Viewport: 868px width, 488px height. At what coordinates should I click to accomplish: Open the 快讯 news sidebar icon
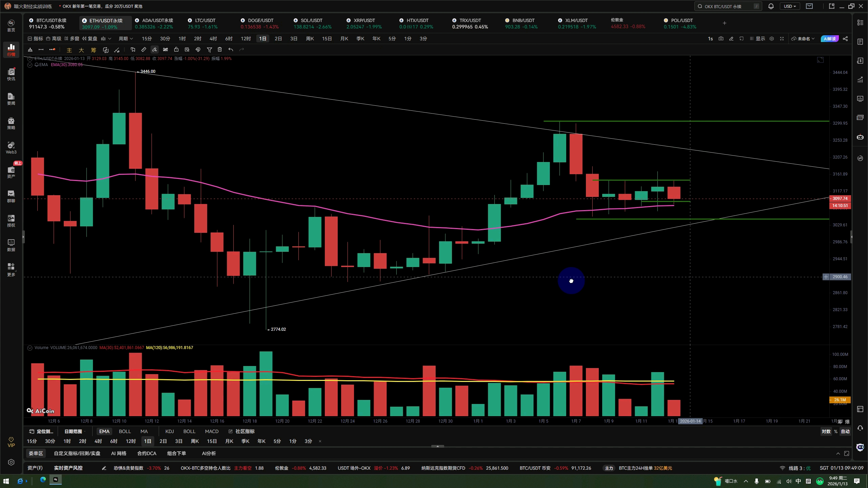point(11,74)
